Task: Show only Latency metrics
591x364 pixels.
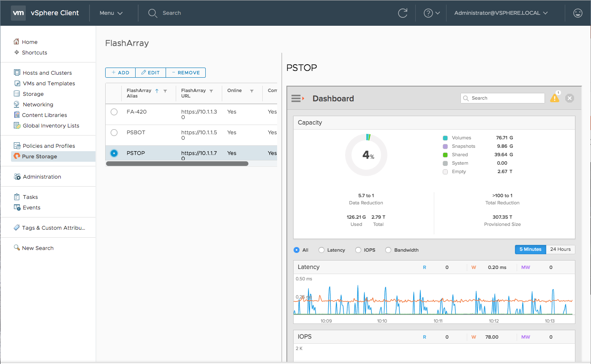Action: pyautogui.click(x=321, y=250)
